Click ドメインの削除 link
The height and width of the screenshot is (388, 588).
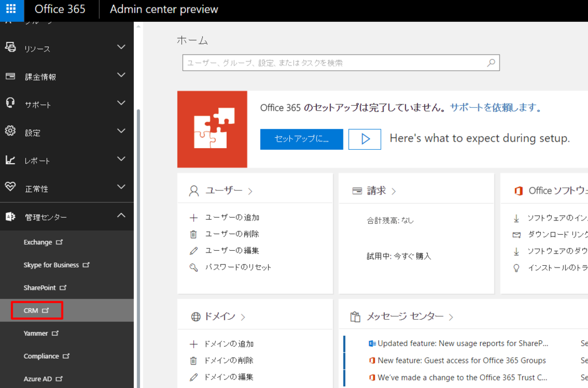coord(229,360)
